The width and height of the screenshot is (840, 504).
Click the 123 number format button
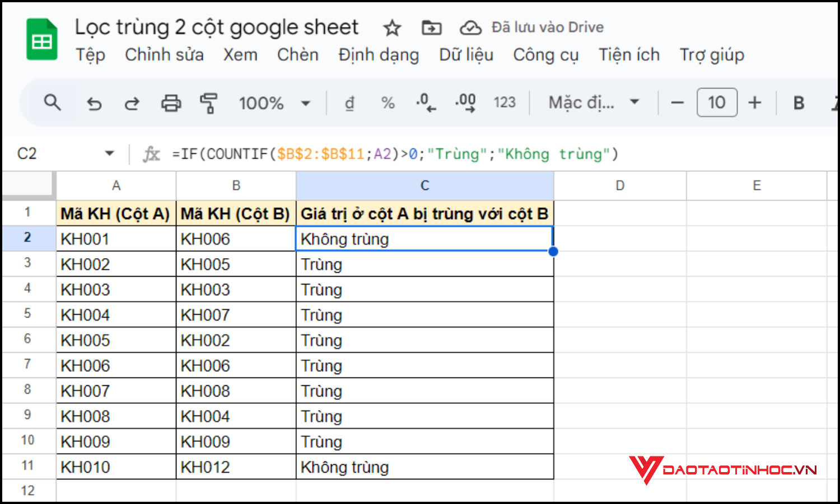click(x=505, y=102)
